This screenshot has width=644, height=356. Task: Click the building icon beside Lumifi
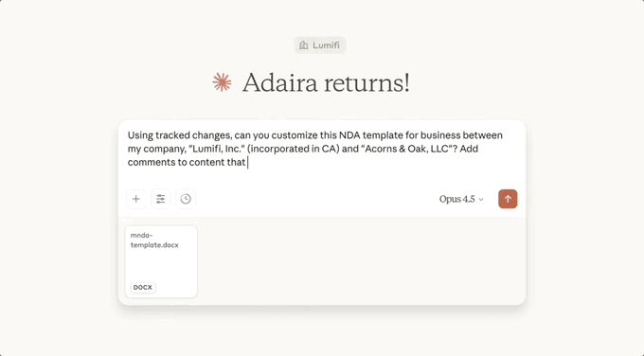303,45
